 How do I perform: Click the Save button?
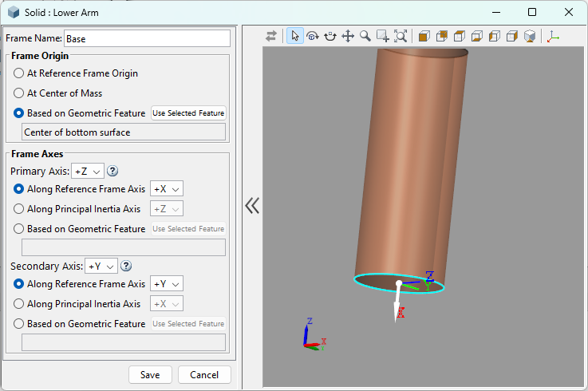click(150, 375)
